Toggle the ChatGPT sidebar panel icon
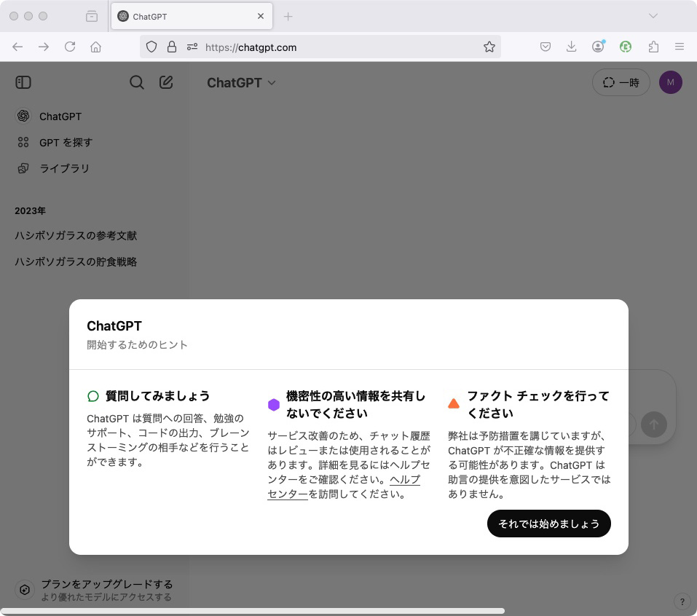Viewport: 697px width, 616px height. click(23, 82)
